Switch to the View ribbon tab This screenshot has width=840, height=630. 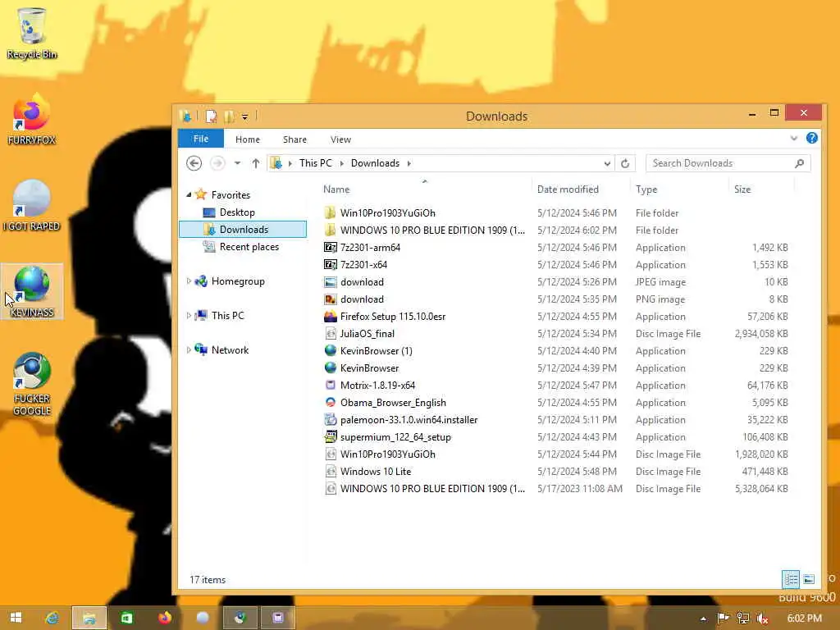click(340, 139)
